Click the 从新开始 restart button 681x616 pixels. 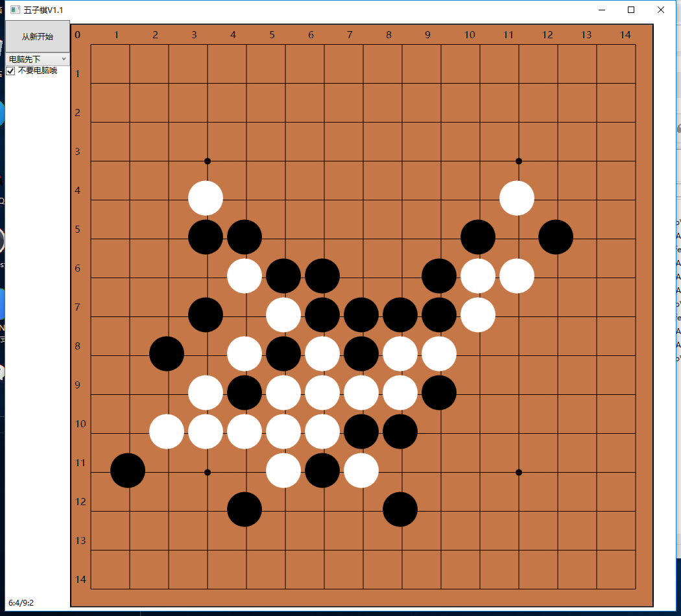pos(37,37)
